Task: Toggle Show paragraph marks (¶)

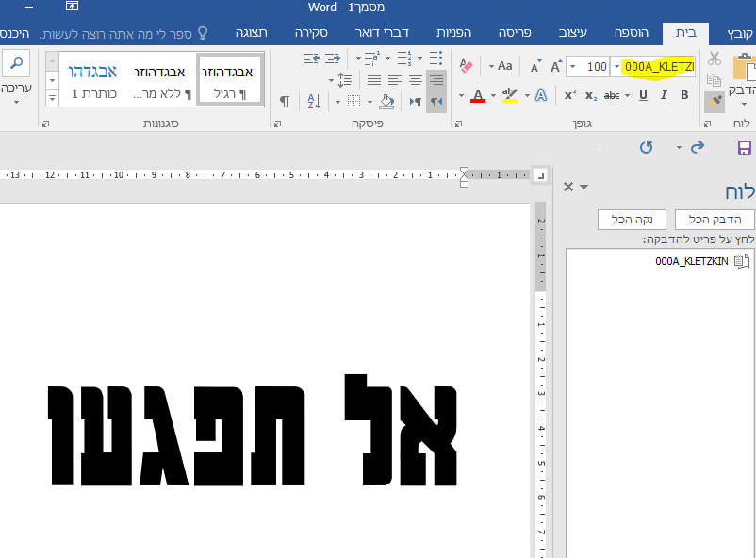Action: (x=285, y=101)
